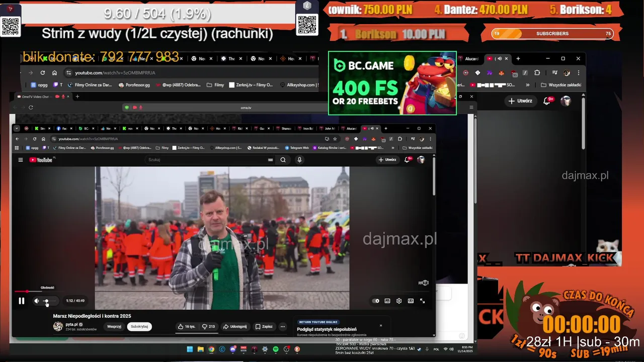Click the Wesprzyj button

(x=114, y=326)
